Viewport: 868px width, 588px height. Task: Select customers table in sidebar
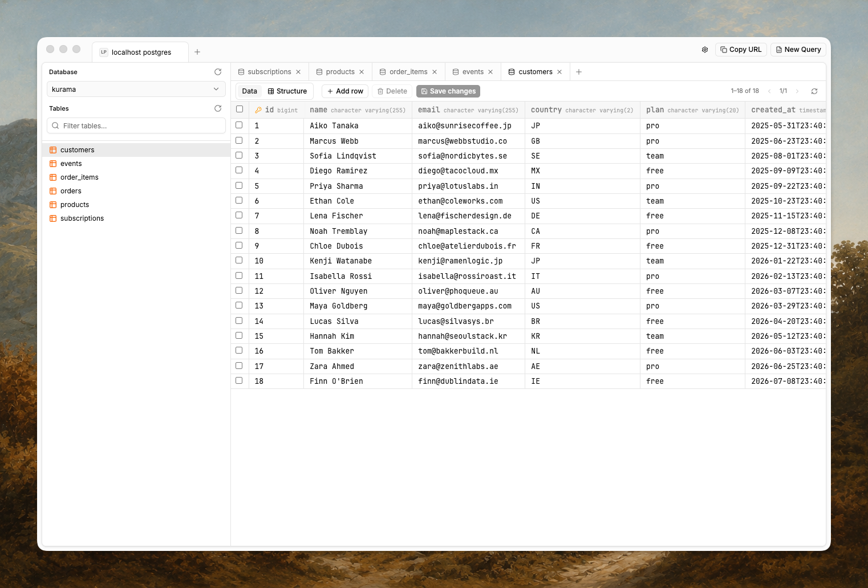pos(136,150)
